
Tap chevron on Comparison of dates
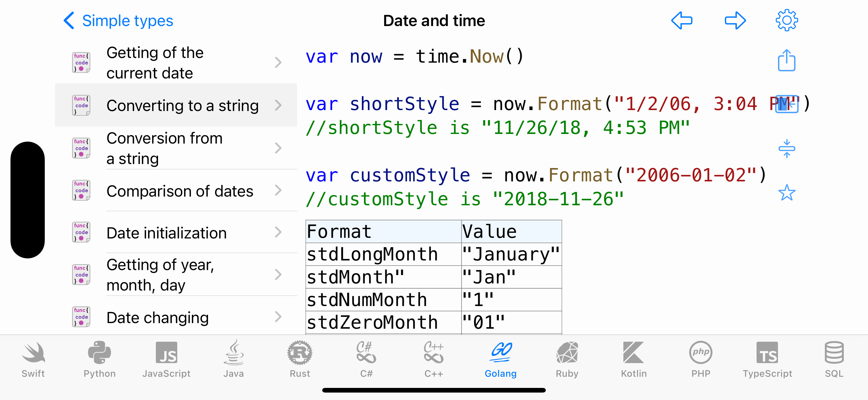(278, 190)
